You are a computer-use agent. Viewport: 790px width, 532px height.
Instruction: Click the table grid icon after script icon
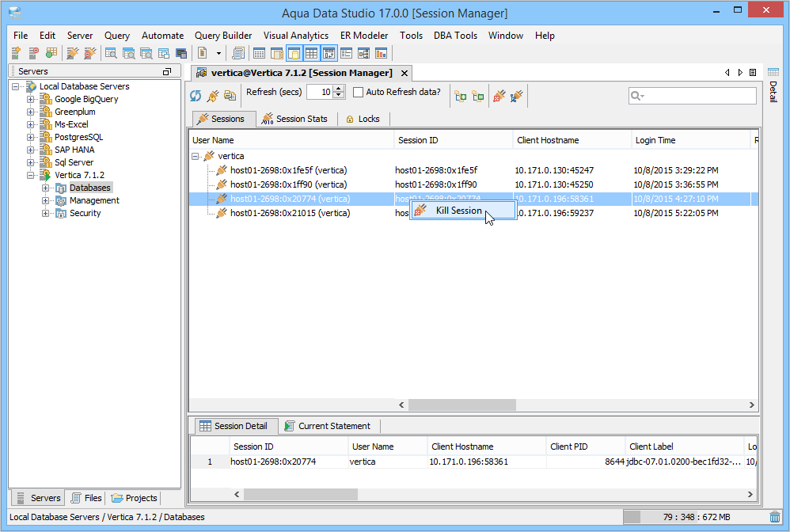pos(259,53)
